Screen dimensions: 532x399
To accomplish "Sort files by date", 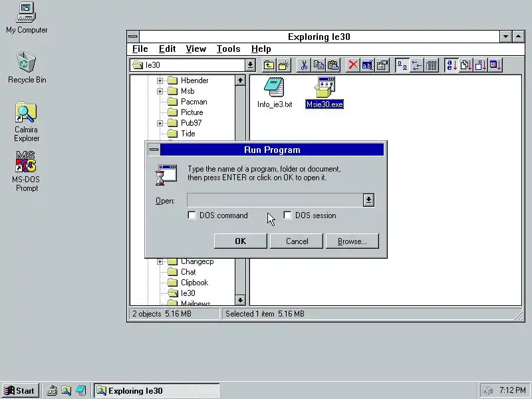I will click(x=495, y=65).
